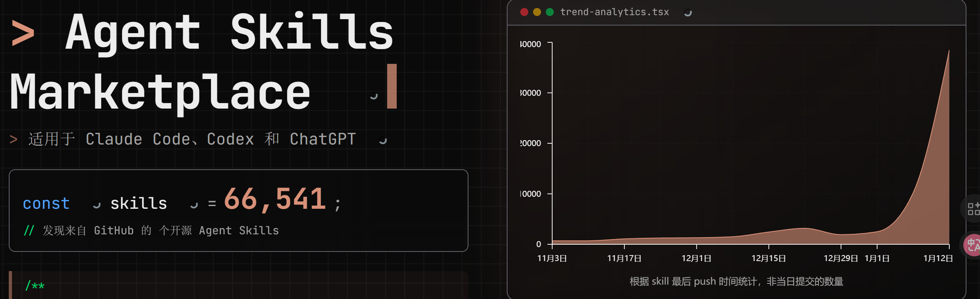Click the yellow dot in trend-analytics window header

(537, 12)
